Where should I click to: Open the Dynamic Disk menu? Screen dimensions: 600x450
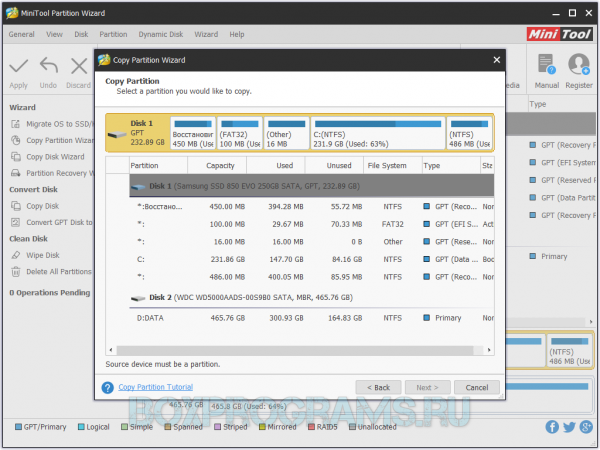(161, 34)
